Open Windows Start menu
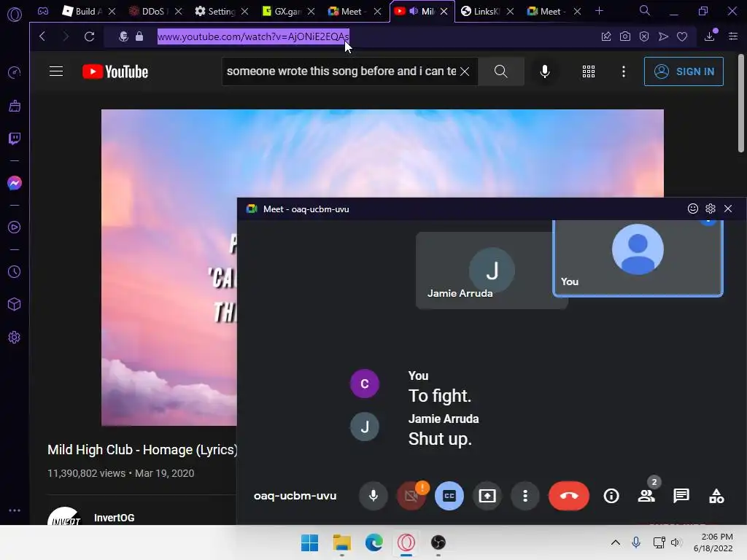Viewport: 747px width, 560px height. point(309,542)
